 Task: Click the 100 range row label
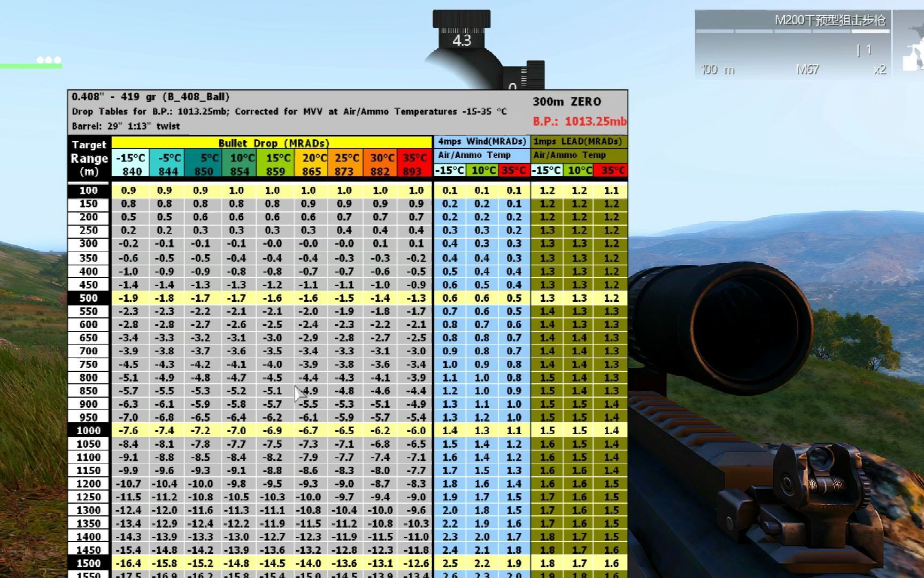(x=89, y=191)
